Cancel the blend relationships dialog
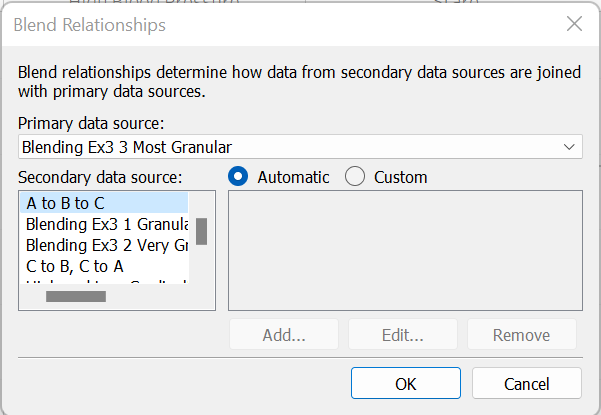This screenshot has width=601, height=415. (x=526, y=383)
